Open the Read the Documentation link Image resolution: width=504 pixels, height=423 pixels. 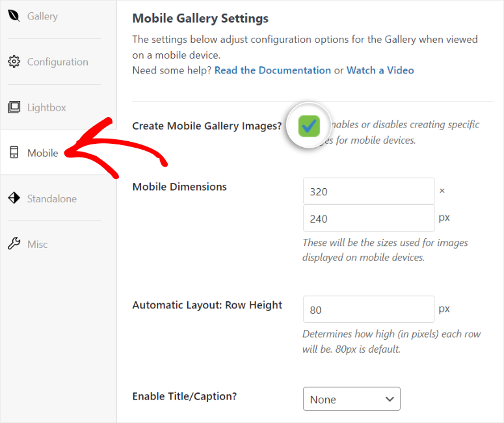click(x=272, y=70)
